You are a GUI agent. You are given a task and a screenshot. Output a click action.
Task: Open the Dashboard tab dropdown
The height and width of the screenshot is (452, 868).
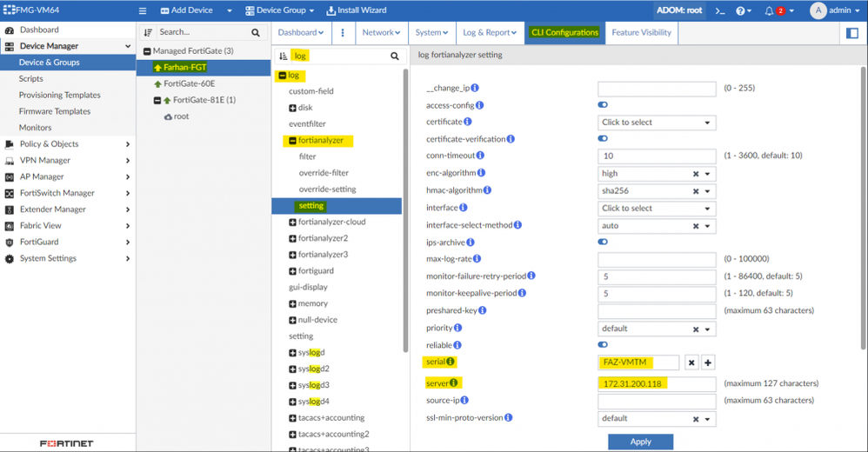coord(301,33)
